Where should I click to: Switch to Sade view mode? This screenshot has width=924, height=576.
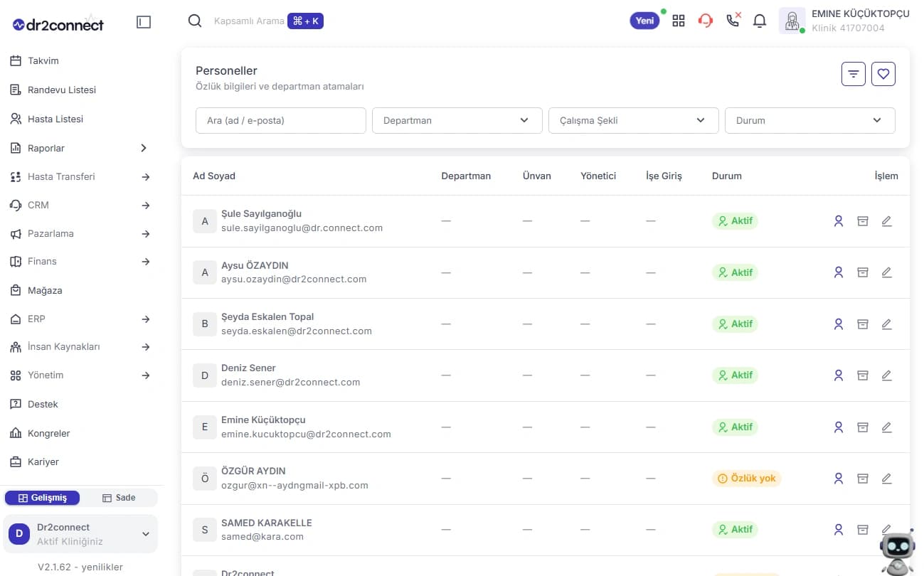pyautogui.click(x=119, y=498)
